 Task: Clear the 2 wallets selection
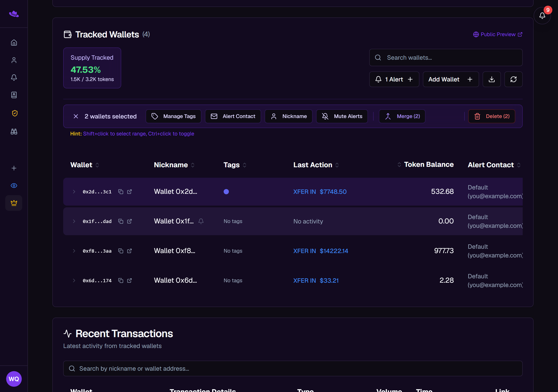(76, 116)
